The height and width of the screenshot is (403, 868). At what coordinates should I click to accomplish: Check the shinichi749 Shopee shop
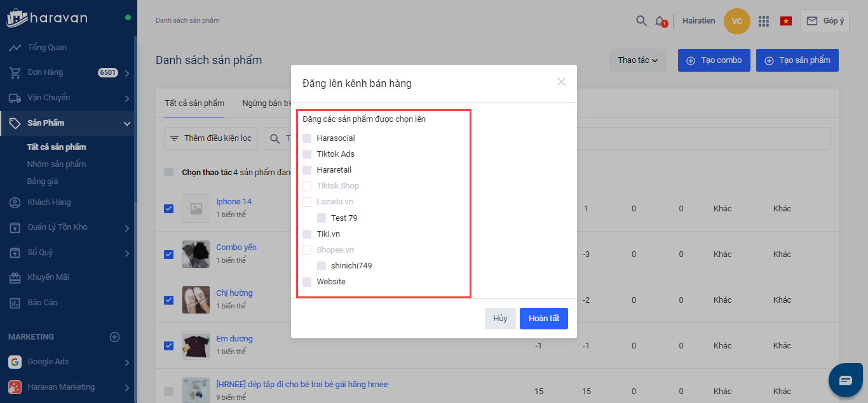tap(322, 265)
